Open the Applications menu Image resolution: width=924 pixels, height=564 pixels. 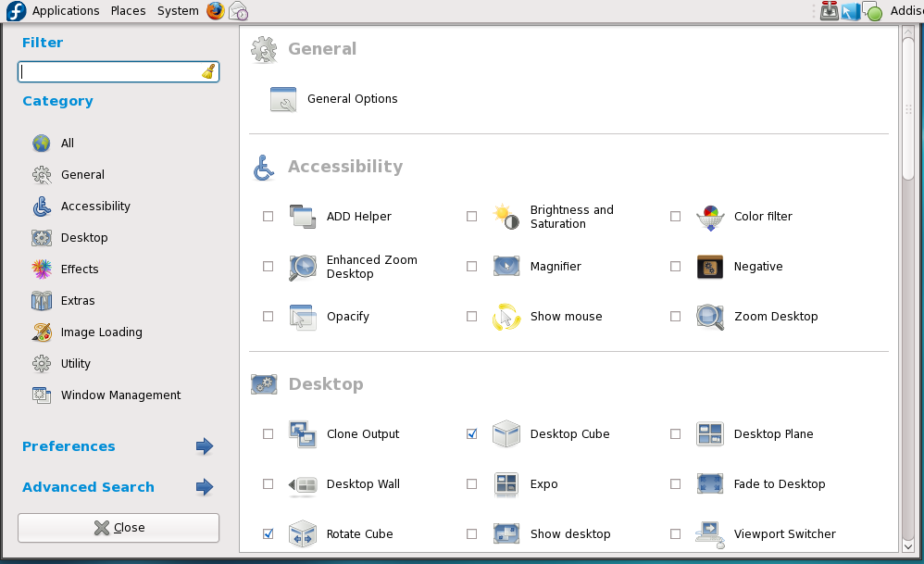click(x=65, y=11)
